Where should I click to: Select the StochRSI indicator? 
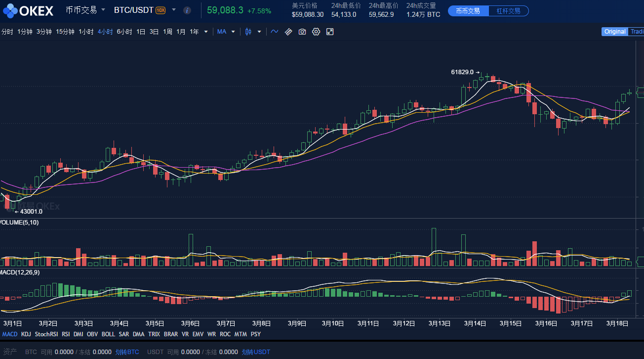(46, 334)
